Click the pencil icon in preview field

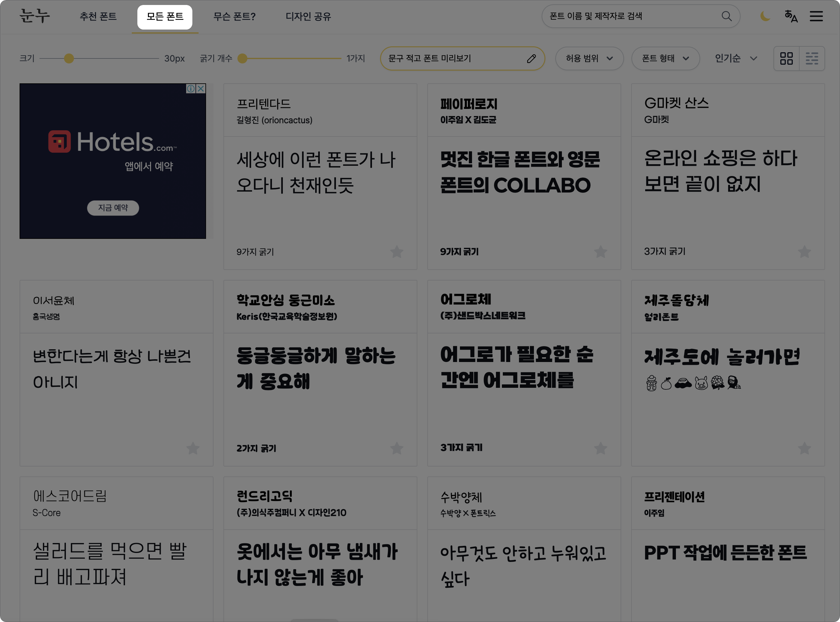[x=531, y=58]
